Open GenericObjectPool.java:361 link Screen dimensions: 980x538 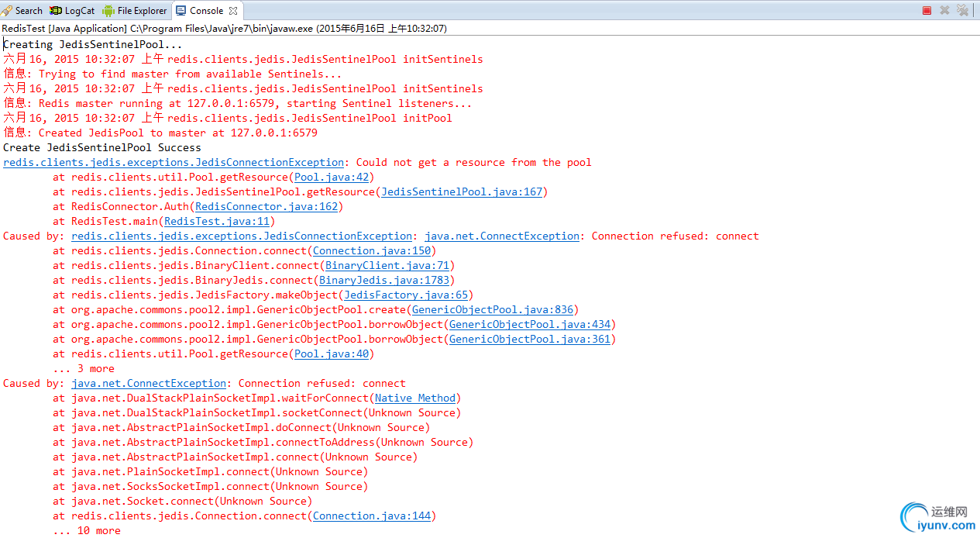pyautogui.click(x=530, y=339)
